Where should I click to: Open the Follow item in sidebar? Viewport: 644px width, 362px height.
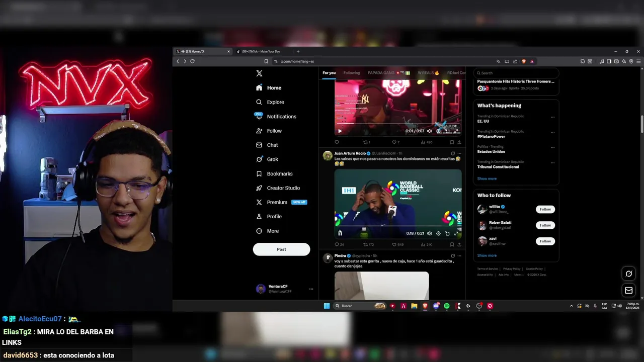coord(269,131)
